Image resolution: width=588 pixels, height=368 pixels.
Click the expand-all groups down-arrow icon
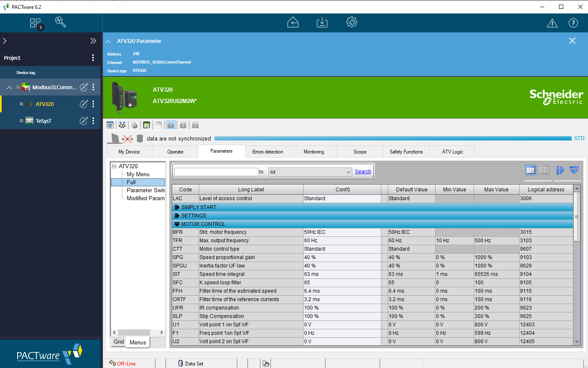(574, 170)
